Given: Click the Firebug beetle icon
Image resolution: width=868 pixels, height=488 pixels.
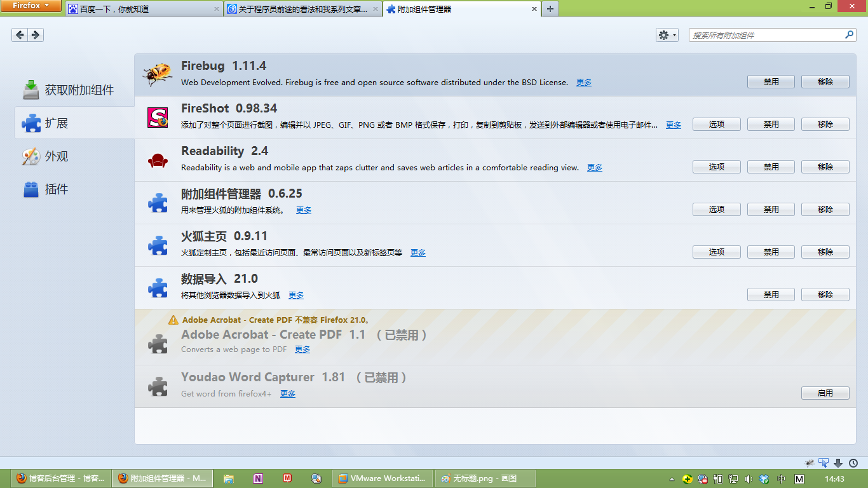Looking at the screenshot, I should (x=158, y=74).
